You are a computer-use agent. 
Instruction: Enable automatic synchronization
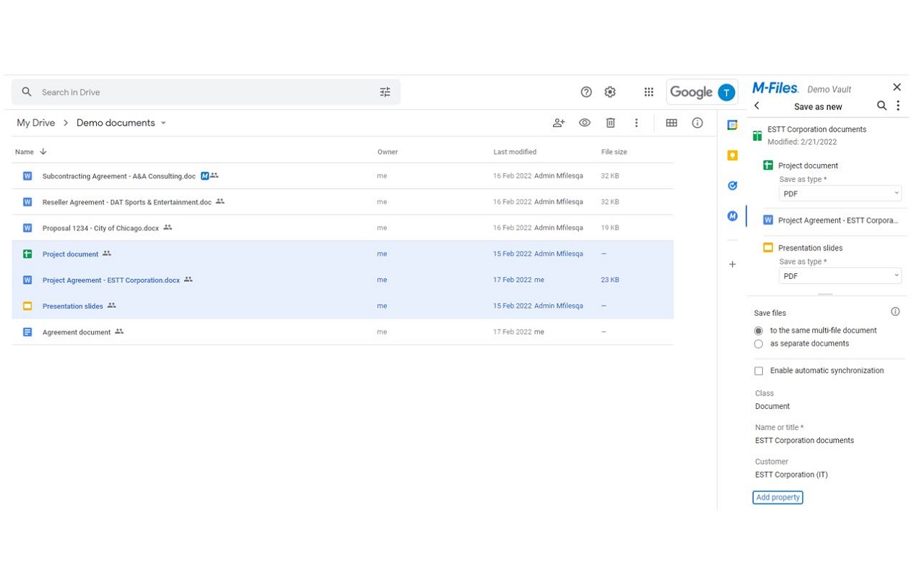(x=759, y=371)
